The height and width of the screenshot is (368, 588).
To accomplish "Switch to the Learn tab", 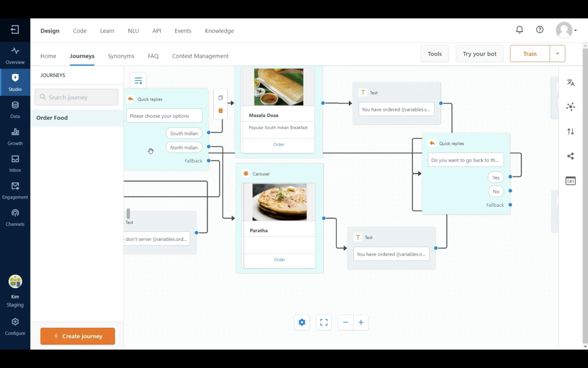I will tap(107, 31).
